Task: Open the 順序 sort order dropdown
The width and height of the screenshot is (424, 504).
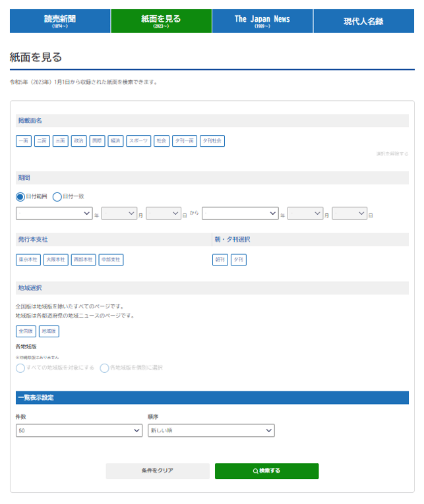Action: (211, 430)
